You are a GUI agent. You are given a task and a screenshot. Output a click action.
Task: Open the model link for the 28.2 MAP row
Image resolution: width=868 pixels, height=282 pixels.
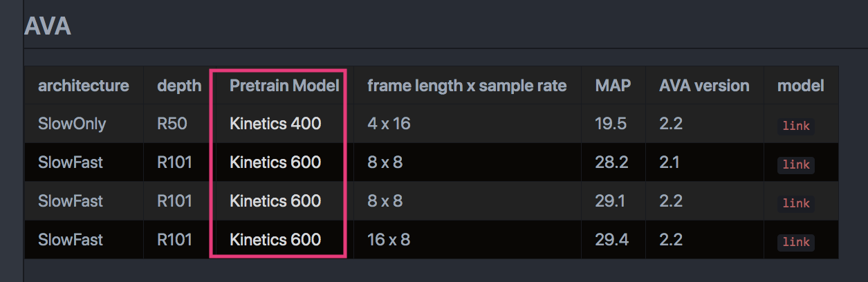pos(795,164)
